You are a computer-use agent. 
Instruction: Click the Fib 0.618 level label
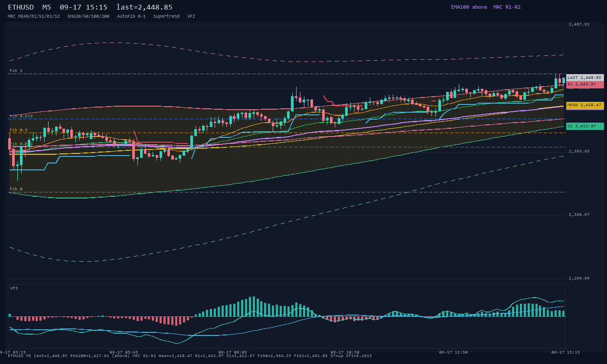21,116
